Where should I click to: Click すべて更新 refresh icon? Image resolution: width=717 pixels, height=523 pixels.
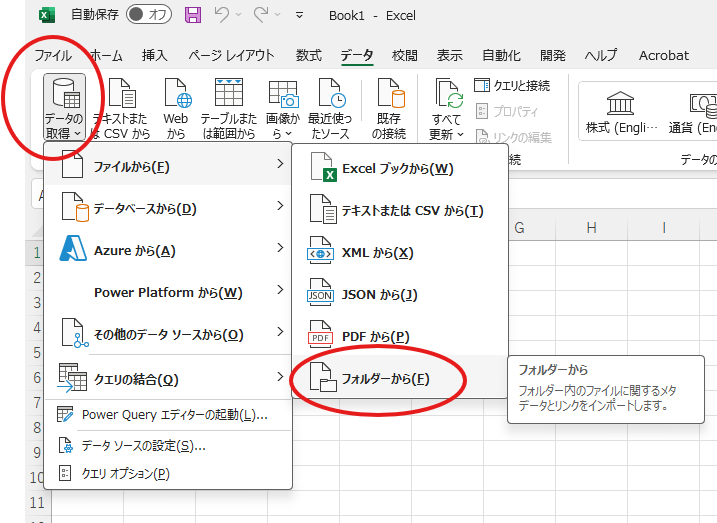coord(447,94)
